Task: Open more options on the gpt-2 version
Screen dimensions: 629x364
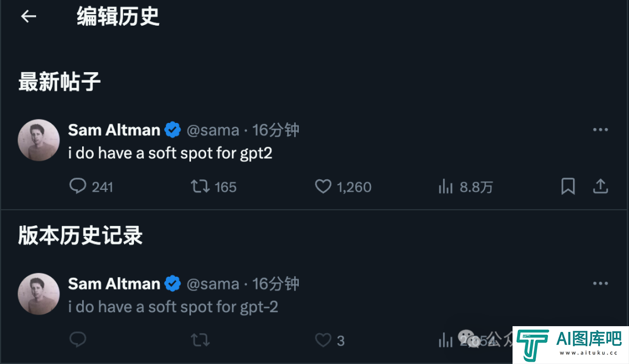Action: click(x=600, y=283)
